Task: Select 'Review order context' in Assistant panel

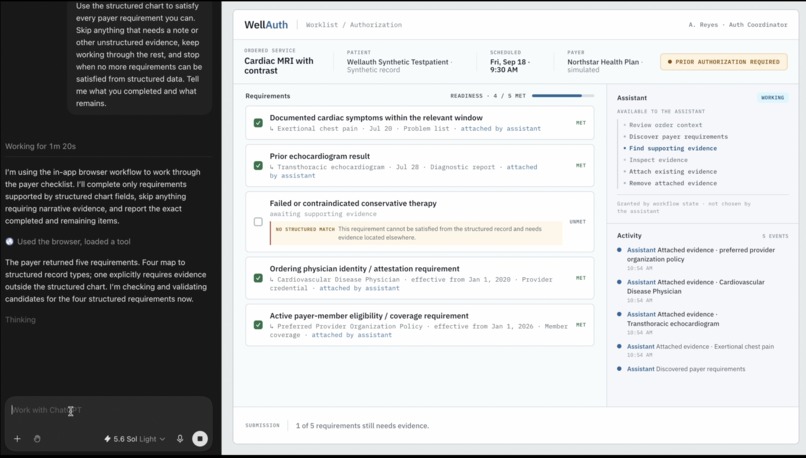Action: point(665,125)
